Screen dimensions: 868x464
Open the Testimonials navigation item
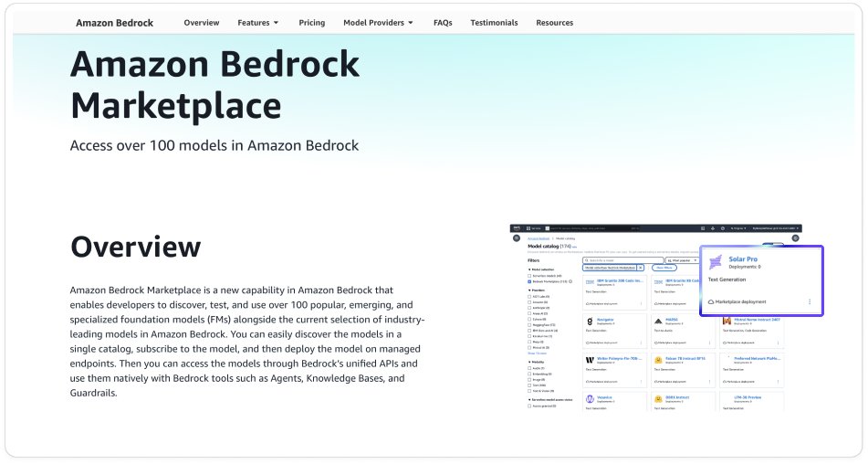494,23
